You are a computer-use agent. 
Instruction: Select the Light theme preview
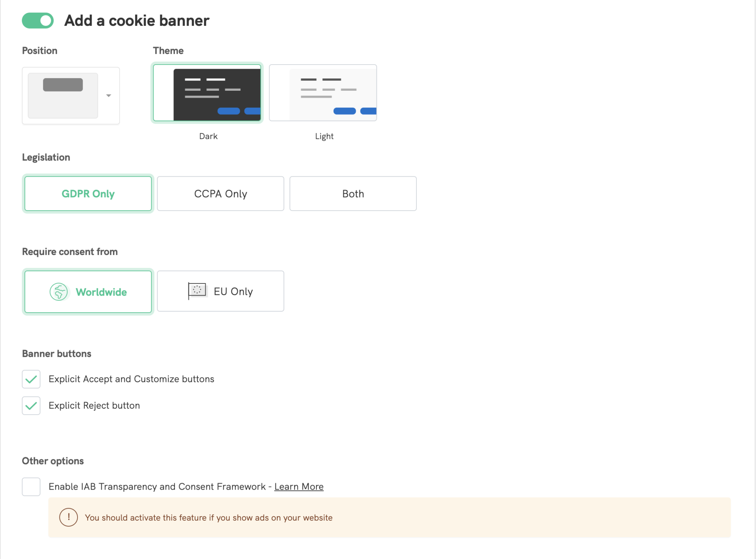pyautogui.click(x=323, y=93)
